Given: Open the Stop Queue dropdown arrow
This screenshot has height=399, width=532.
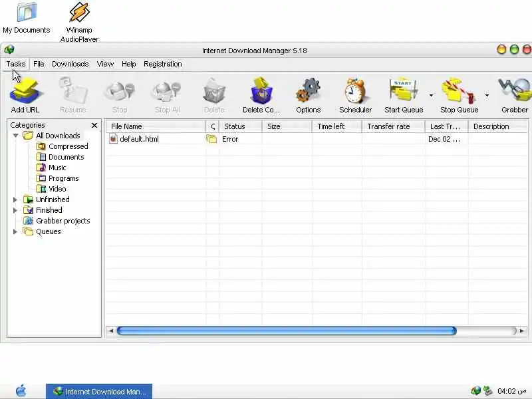Looking at the screenshot, I should [x=487, y=95].
